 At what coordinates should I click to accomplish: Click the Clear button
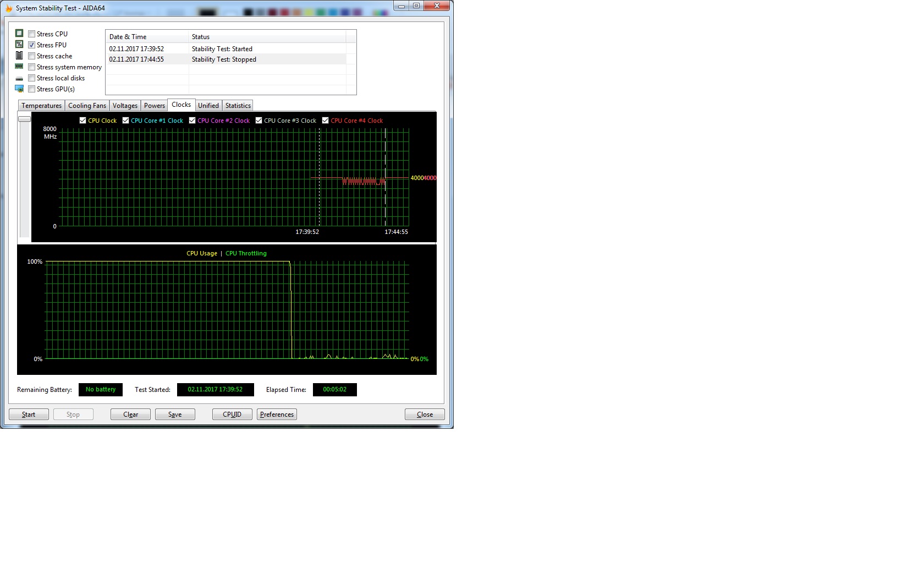(130, 415)
